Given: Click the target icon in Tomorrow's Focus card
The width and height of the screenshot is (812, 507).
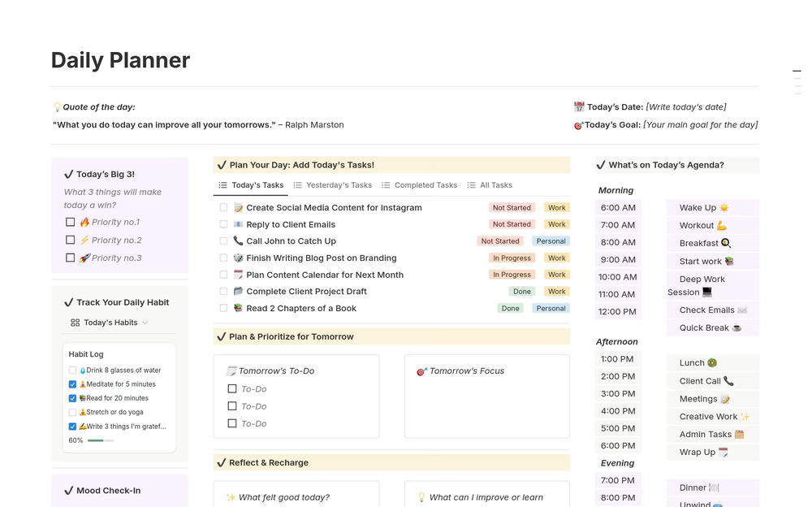Looking at the screenshot, I should 421,371.
